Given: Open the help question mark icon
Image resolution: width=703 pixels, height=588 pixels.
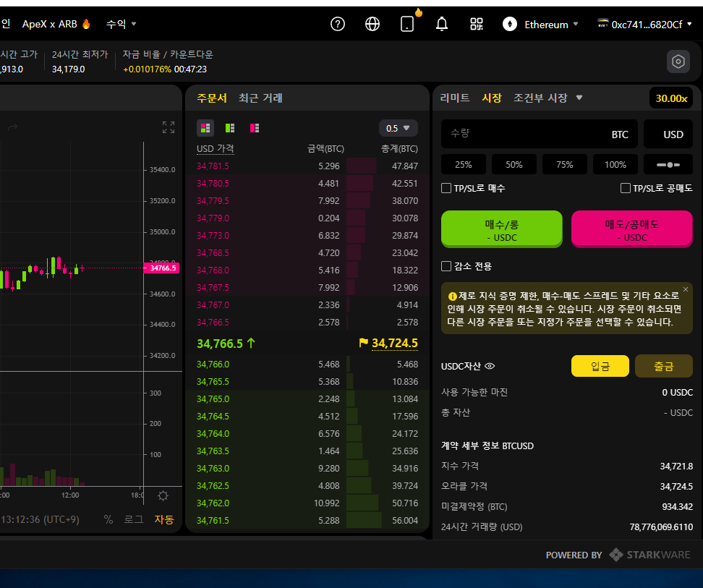Looking at the screenshot, I should point(338,24).
